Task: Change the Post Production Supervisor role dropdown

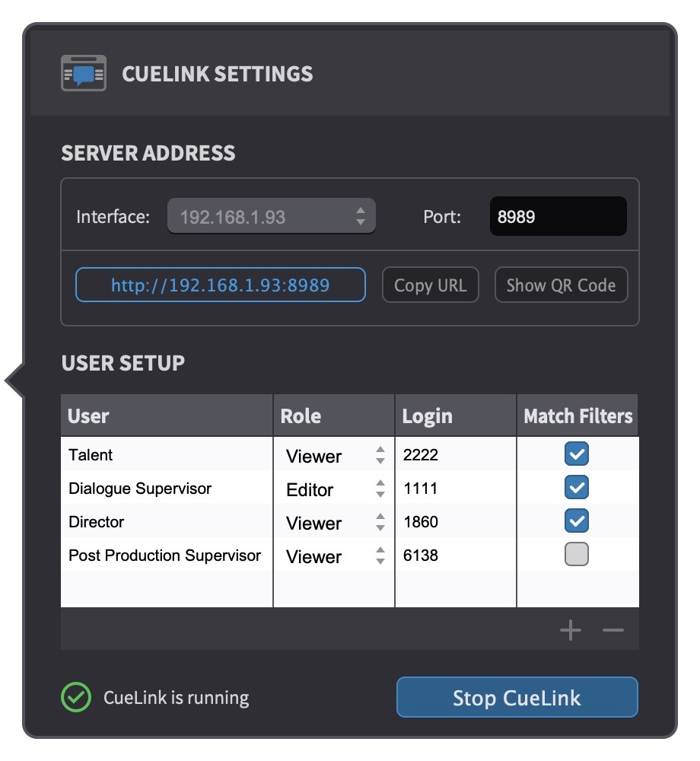Action: pyautogui.click(x=334, y=556)
